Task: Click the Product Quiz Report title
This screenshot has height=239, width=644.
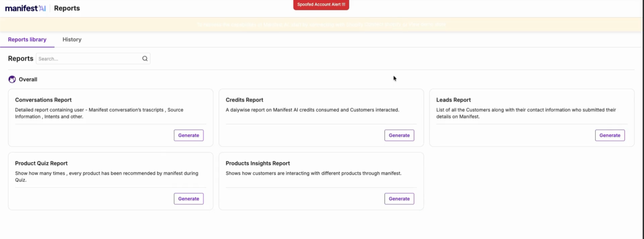Action: (x=41, y=163)
